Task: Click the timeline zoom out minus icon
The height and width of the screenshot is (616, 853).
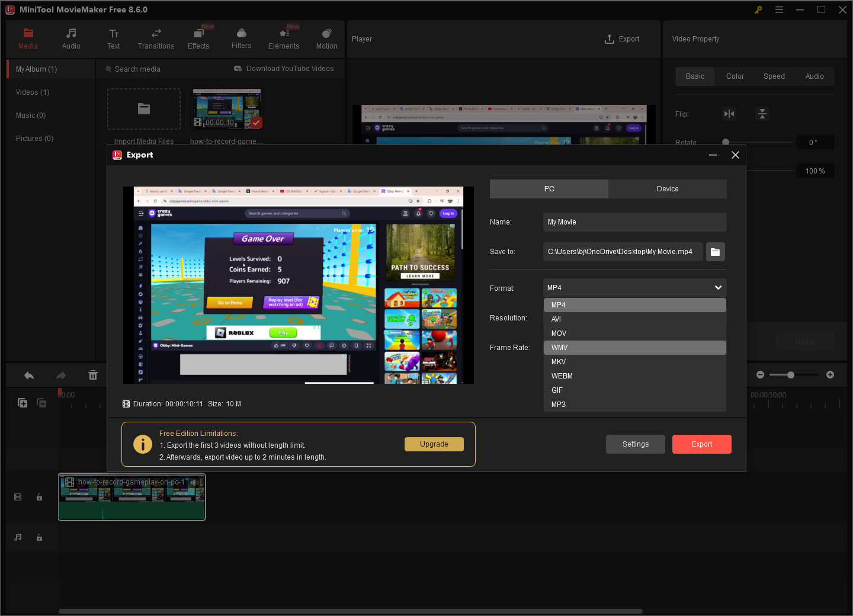Action: [761, 375]
